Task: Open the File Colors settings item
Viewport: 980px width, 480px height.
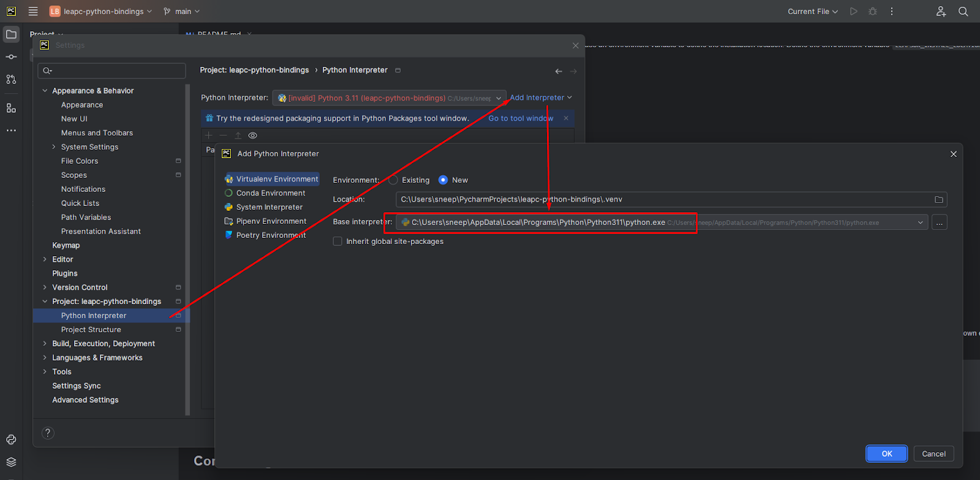Action: [80, 161]
